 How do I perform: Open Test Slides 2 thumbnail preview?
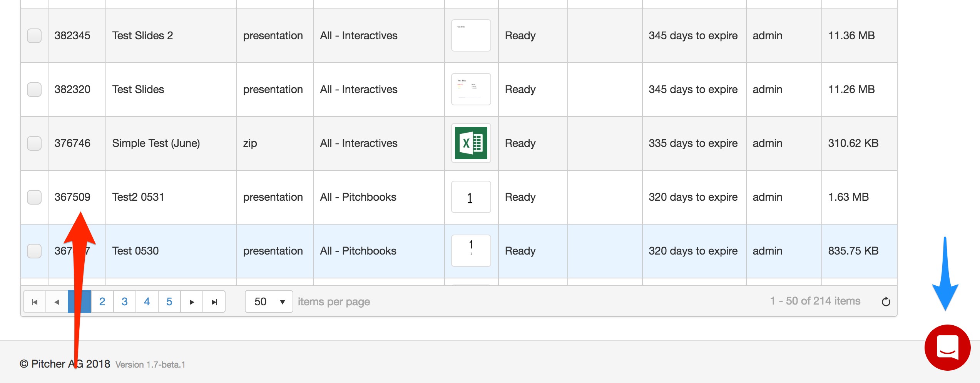click(x=471, y=35)
